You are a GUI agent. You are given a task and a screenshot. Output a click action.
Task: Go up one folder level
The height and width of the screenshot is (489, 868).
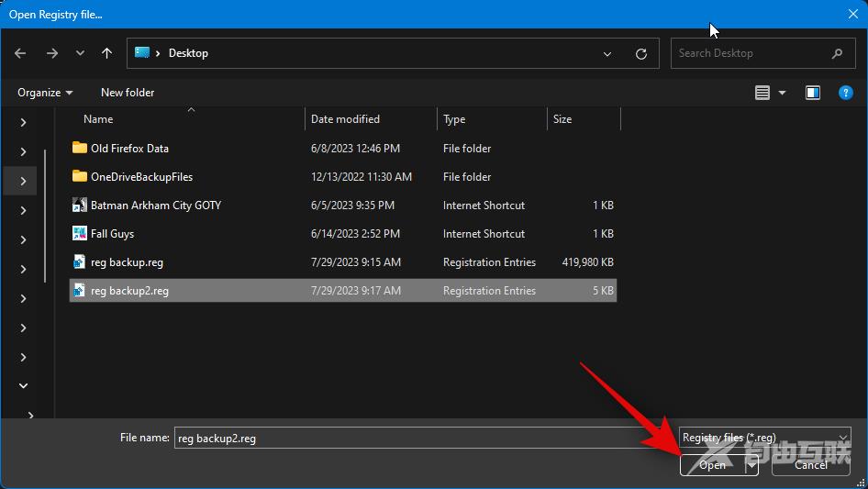click(106, 53)
